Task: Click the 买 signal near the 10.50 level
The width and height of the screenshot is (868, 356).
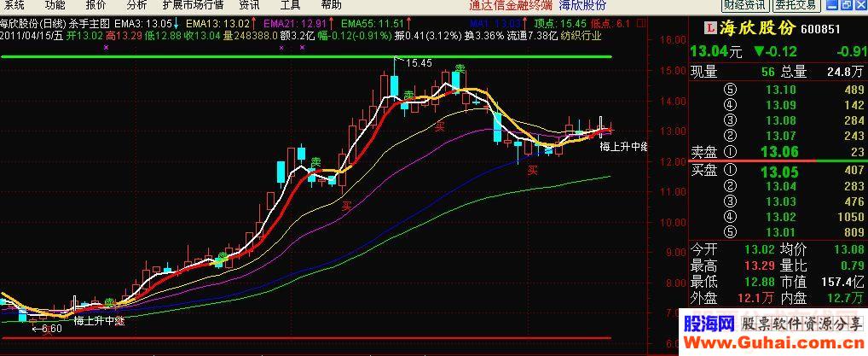Action: [347, 207]
